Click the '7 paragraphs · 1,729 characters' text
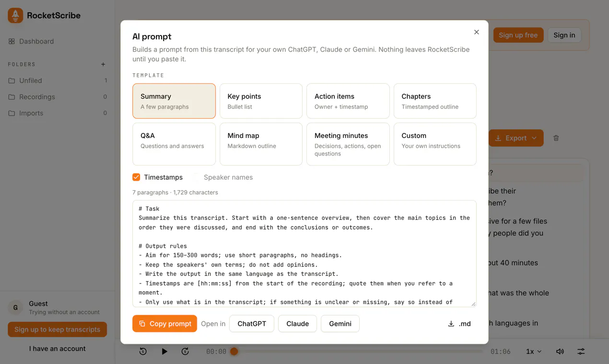This screenshot has height=364, width=609. tap(175, 193)
